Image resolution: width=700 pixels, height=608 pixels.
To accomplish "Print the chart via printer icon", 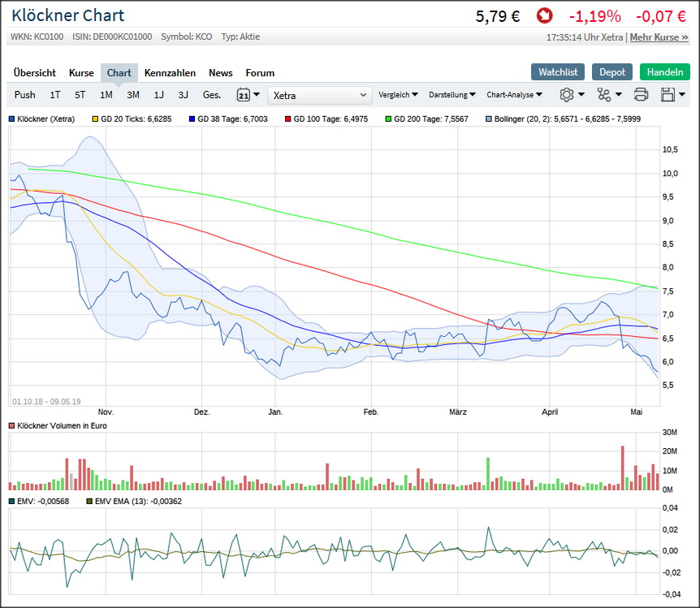I will tap(641, 95).
